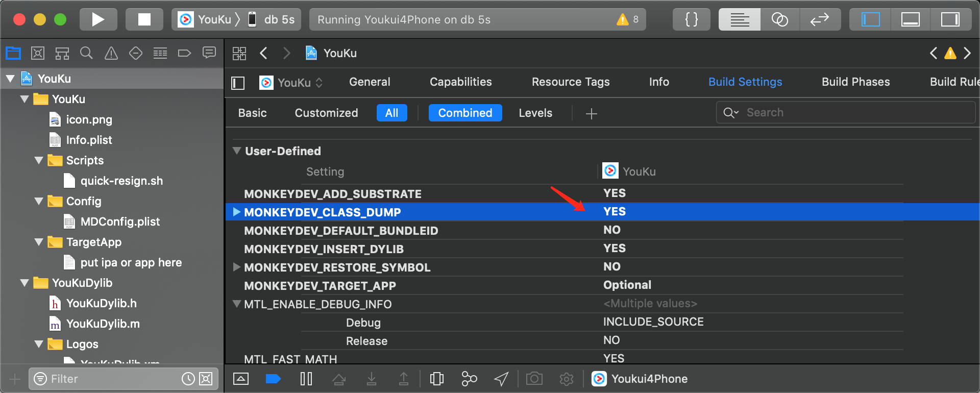980x393 pixels.
Task: Click the Stop button in the toolbar
Action: pos(144,19)
